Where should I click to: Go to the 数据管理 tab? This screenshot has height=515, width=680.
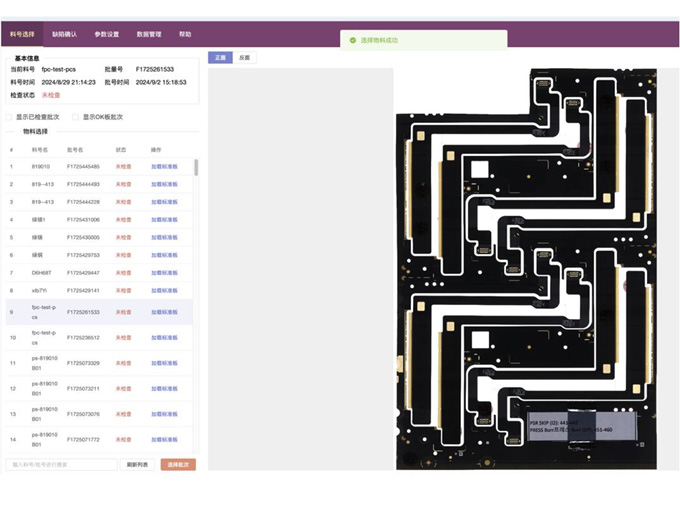click(x=148, y=34)
